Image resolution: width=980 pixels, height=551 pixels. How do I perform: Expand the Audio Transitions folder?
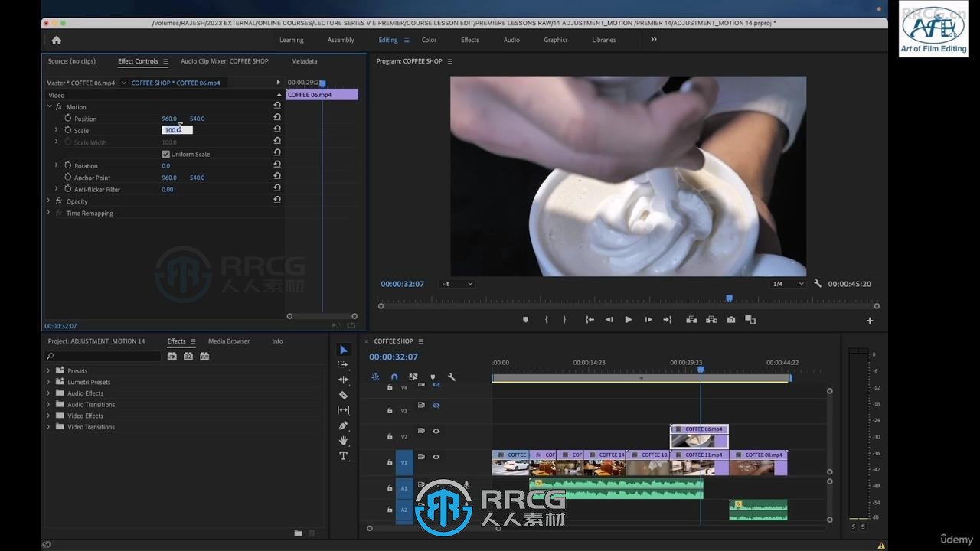click(x=49, y=404)
